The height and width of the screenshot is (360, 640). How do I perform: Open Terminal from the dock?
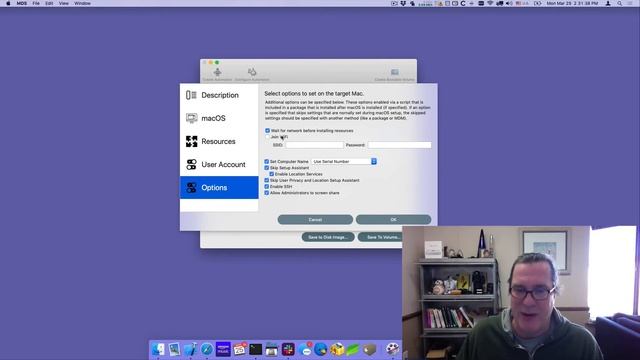tap(256, 349)
